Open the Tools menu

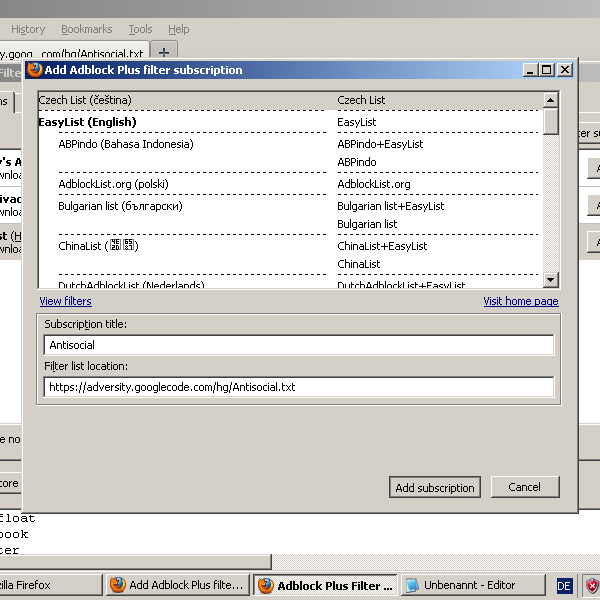[140, 29]
